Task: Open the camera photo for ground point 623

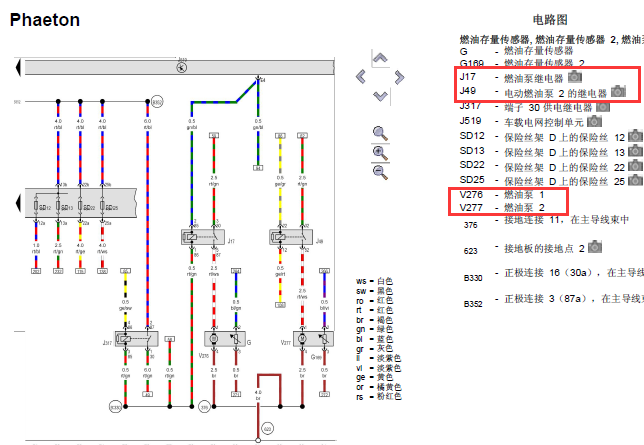Action: [x=595, y=247]
